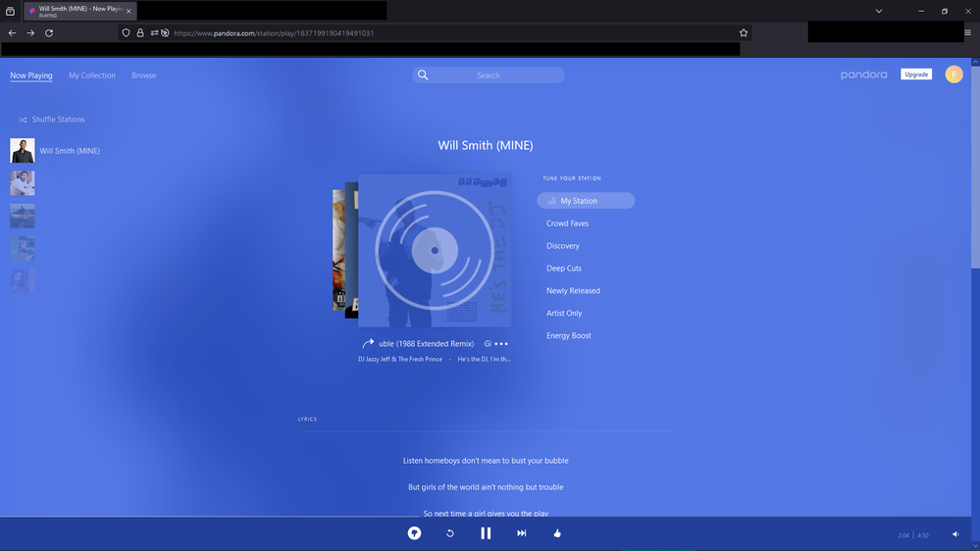Open DJ Jazzy Jeff & The Fresh Prince artist link
The height and width of the screenshot is (551, 980).
[400, 359]
